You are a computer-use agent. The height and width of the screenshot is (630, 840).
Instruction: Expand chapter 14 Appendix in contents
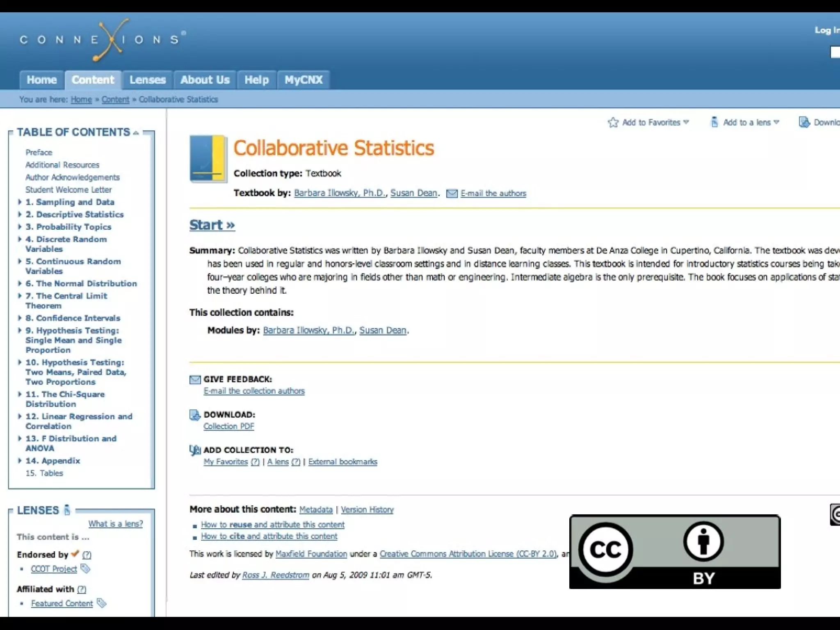click(x=20, y=460)
